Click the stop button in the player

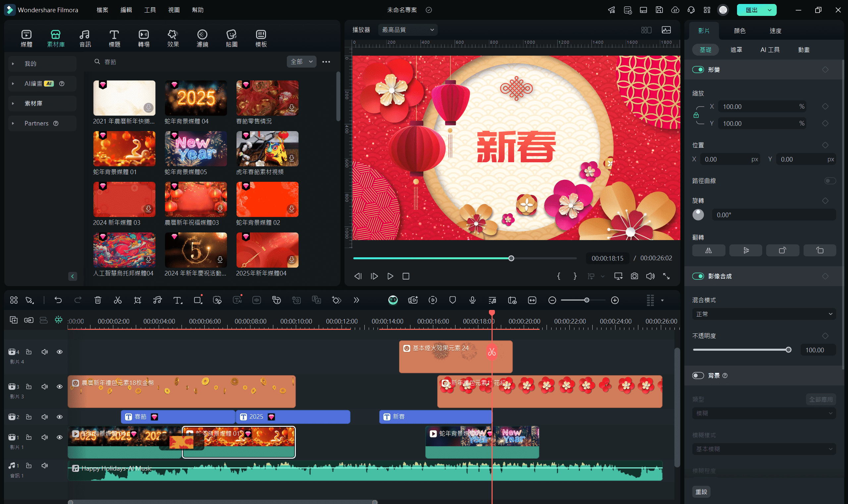(x=406, y=276)
